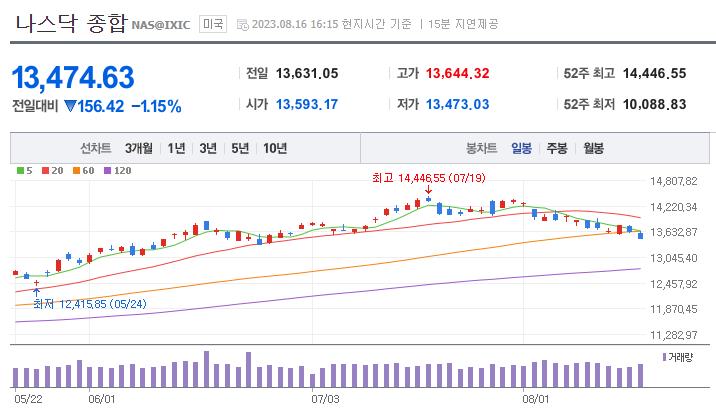The height and width of the screenshot is (409, 716).
Task: Show the 10년 line chart
Action: (x=275, y=148)
